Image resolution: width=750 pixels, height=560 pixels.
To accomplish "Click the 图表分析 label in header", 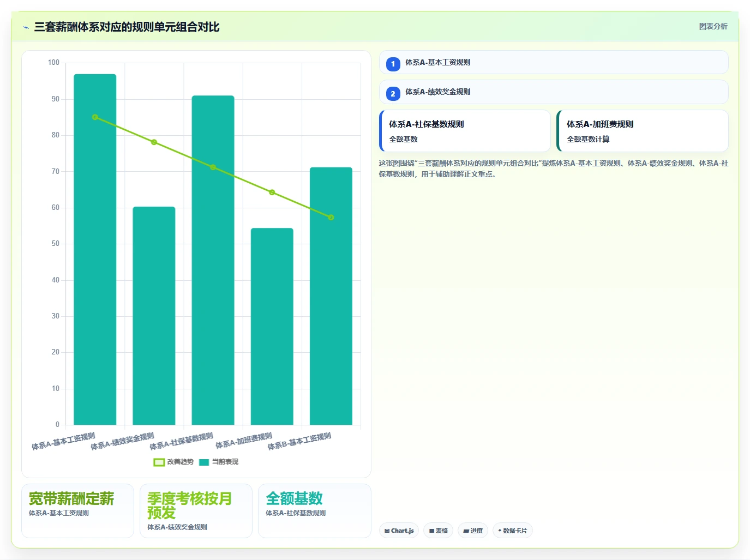I will click(713, 26).
